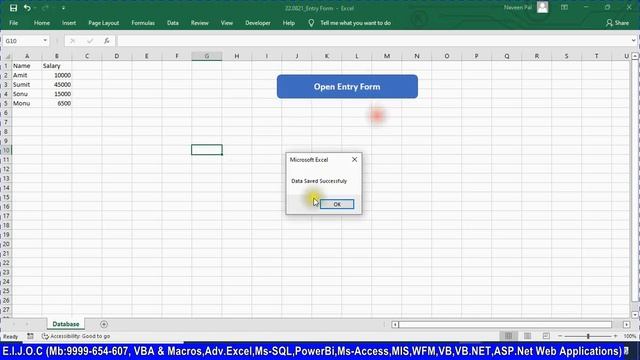Click the lightbulb Tell Me icon
Viewport: 640px width, 360px height.
tap(311, 23)
